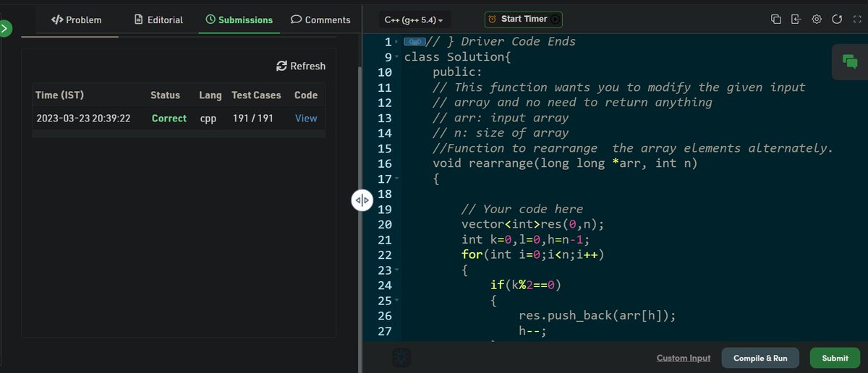868x373 pixels.
Task: Click line number 22 in the gutter
Action: click(x=384, y=254)
